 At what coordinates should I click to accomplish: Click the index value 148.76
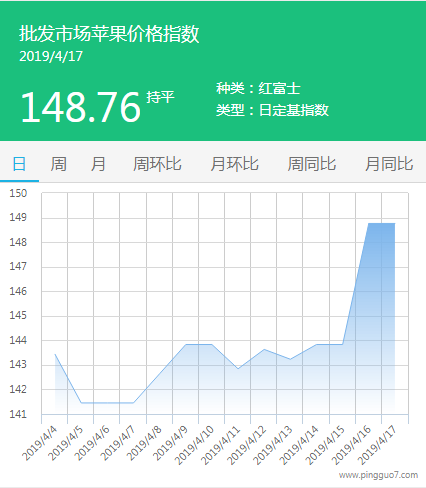click(x=81, y=107)
